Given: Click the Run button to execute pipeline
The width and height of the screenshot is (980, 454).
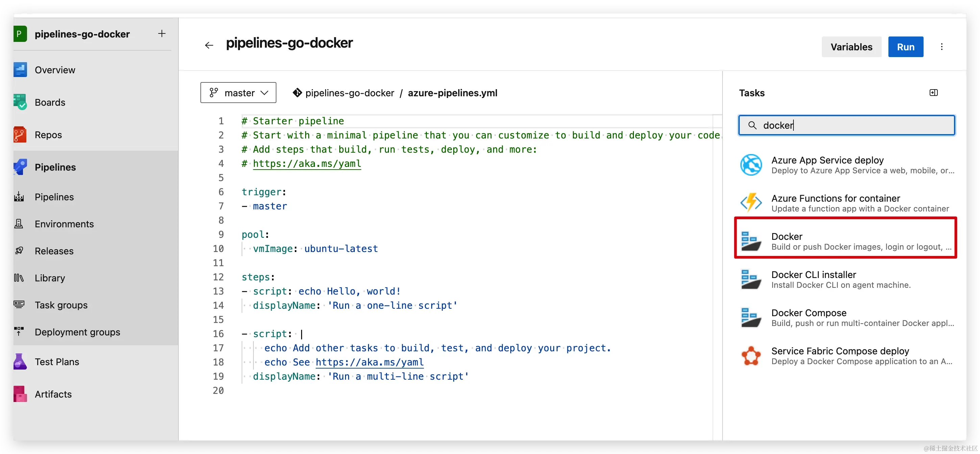Looking at the screenshot, I should pyautogui.click(x=906, y=47).
